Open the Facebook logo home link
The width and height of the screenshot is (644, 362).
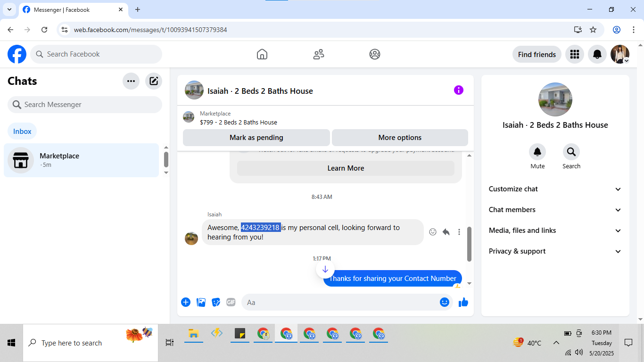(x=17, y=54)
